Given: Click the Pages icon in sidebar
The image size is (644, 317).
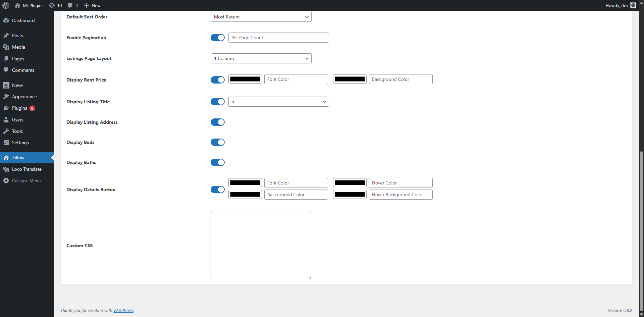Looking at the screenshot, I should point(6,59).
